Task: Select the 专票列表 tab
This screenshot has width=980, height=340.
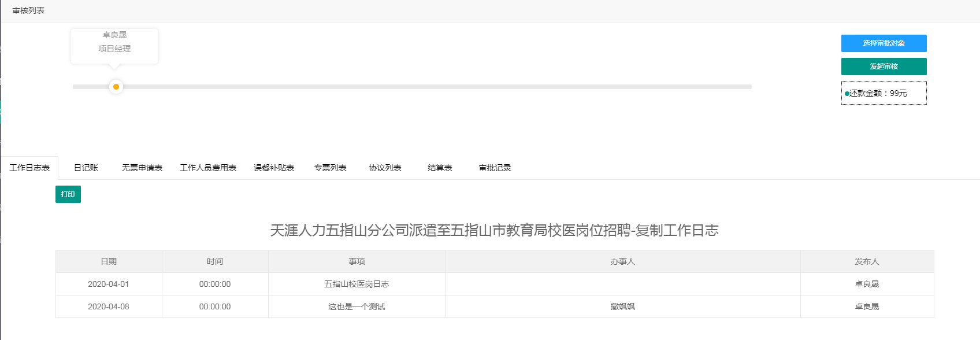Action: (330, 168)
